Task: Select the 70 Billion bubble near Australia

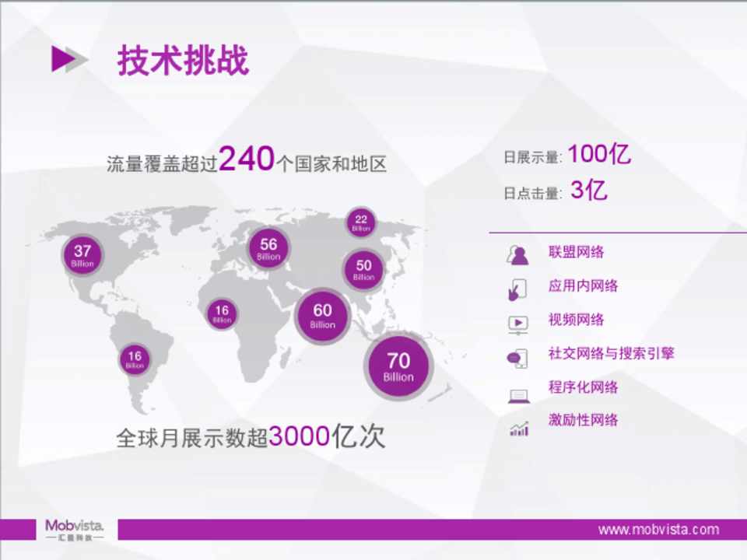Action: (x=398, y=366)
